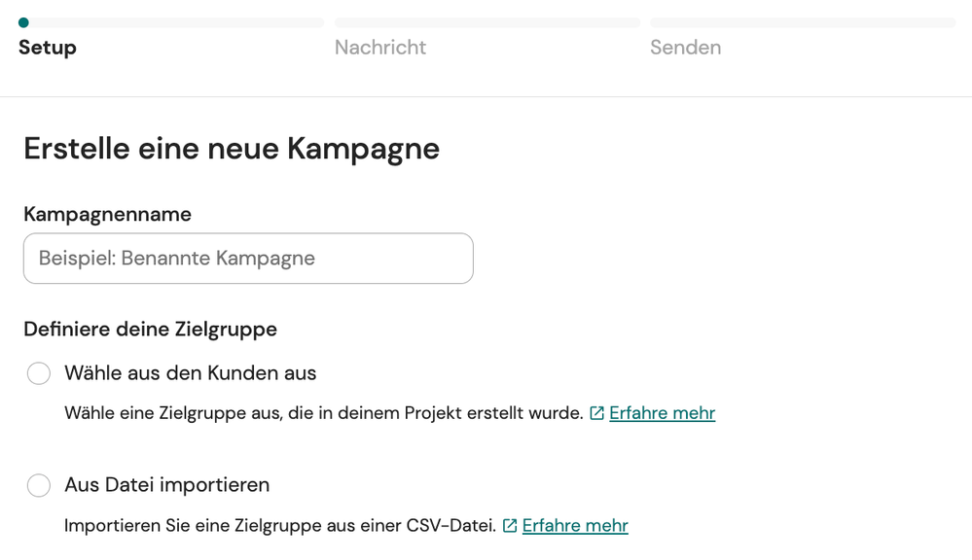Follow "Erfahre mehr" link about project audiences
Viewport: 972px width, 560px height.
(662, 413)
